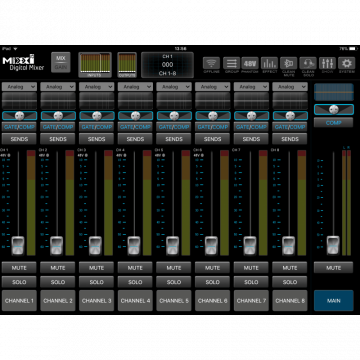Mute the main output
This screenshot has width=360, height=360.
point(334,268)
